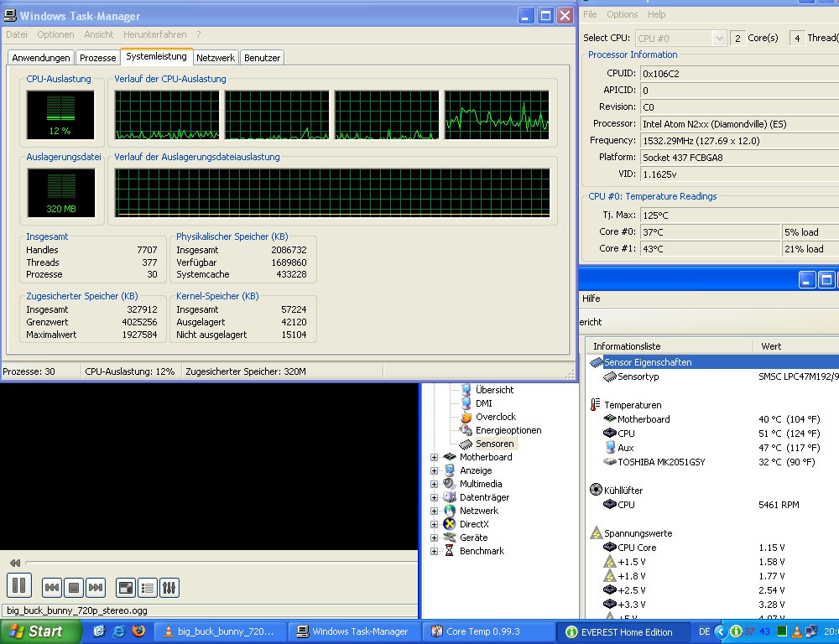Screen dimensions: 839x644
Task: Click the network connection tray icon
Action: pyautogui.click(x=811, y=631)
